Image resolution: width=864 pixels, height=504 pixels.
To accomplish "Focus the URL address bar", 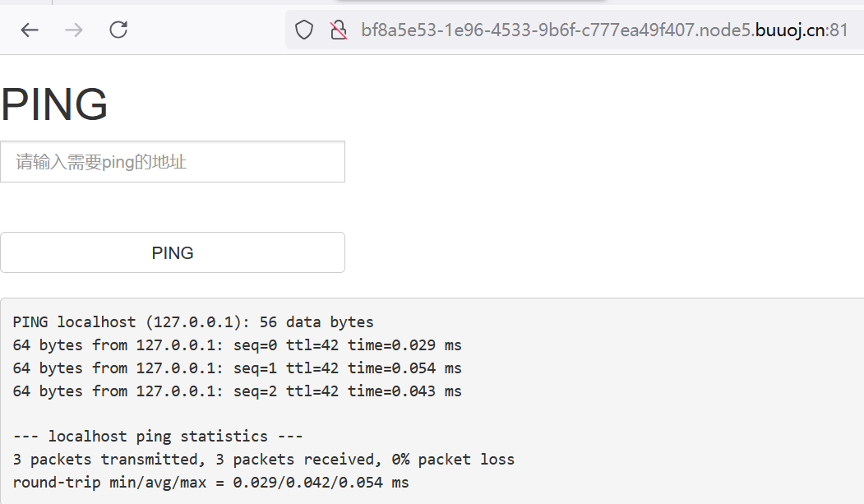I will coord(604,30).
